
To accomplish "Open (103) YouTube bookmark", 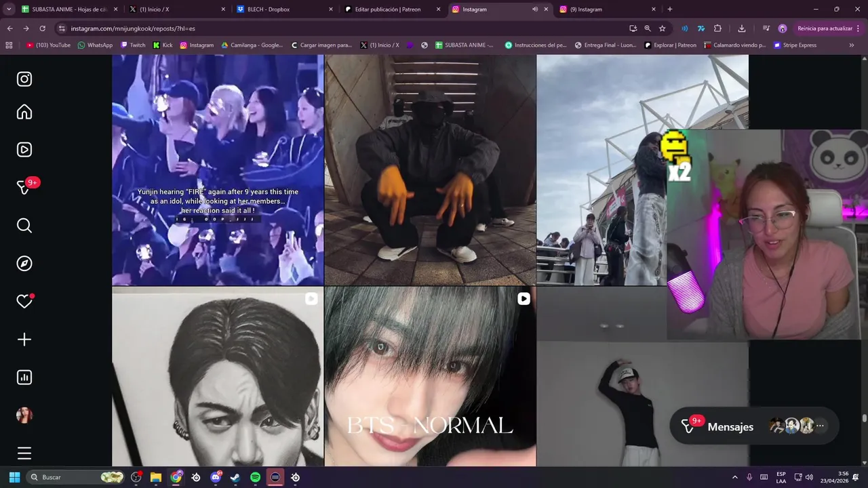I will click(48, 45).
